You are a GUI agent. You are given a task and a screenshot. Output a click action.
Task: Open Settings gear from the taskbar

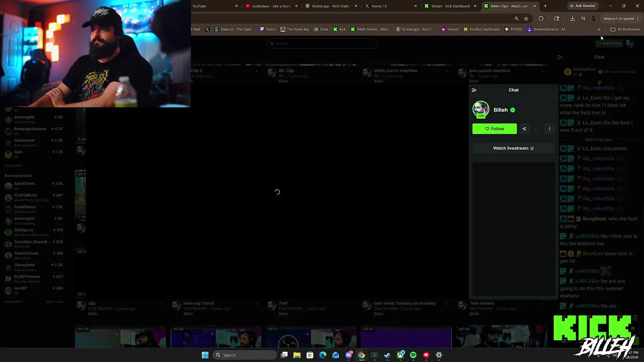click(439, 355)
